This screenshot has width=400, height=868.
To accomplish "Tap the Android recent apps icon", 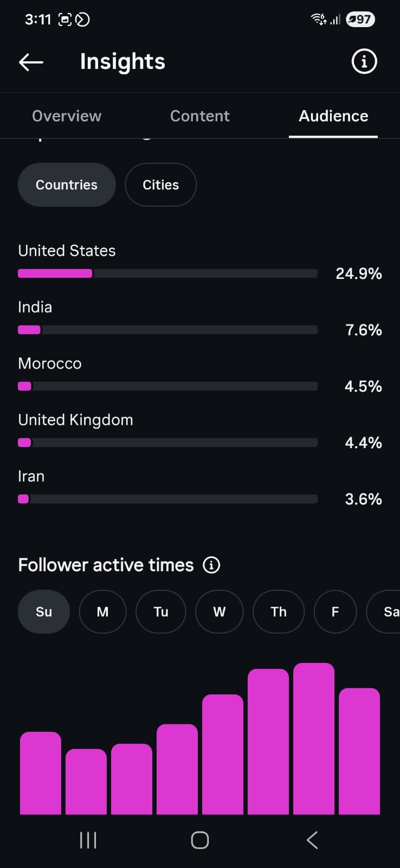I will (88, 840).
